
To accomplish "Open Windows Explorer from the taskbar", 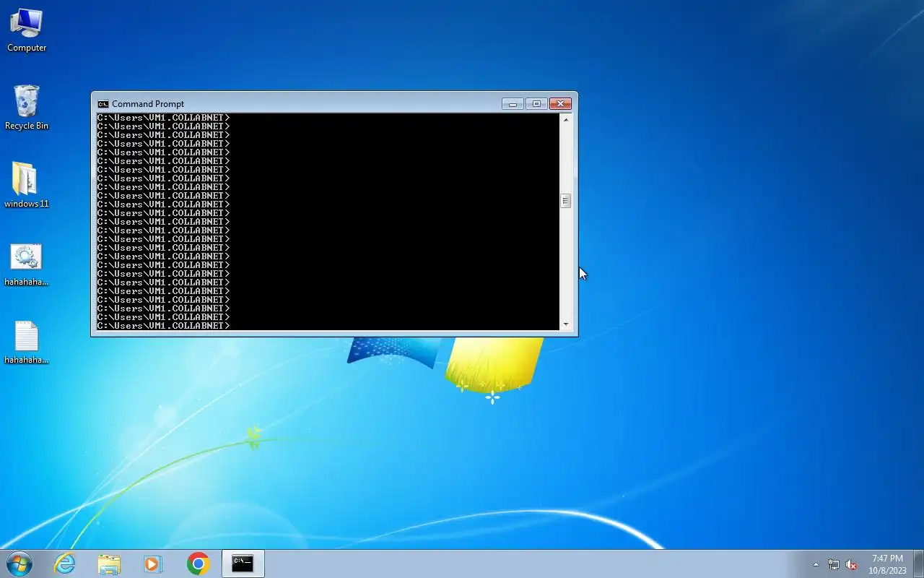I will (109, 564).
